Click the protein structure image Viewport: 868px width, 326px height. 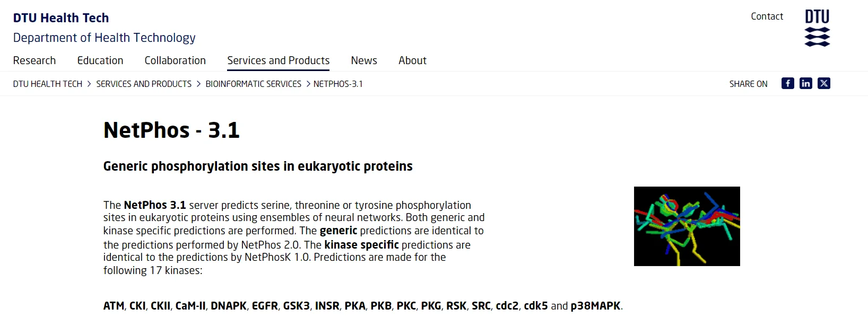pos(687,226)
